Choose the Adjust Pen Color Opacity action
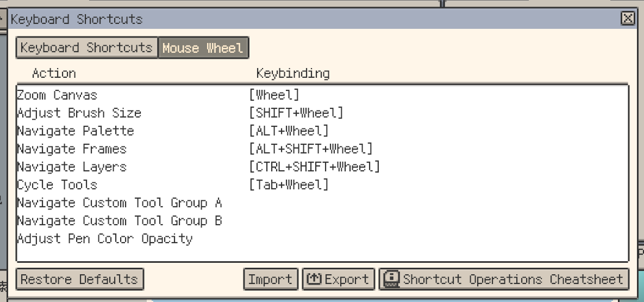 [x=104, y=239]
